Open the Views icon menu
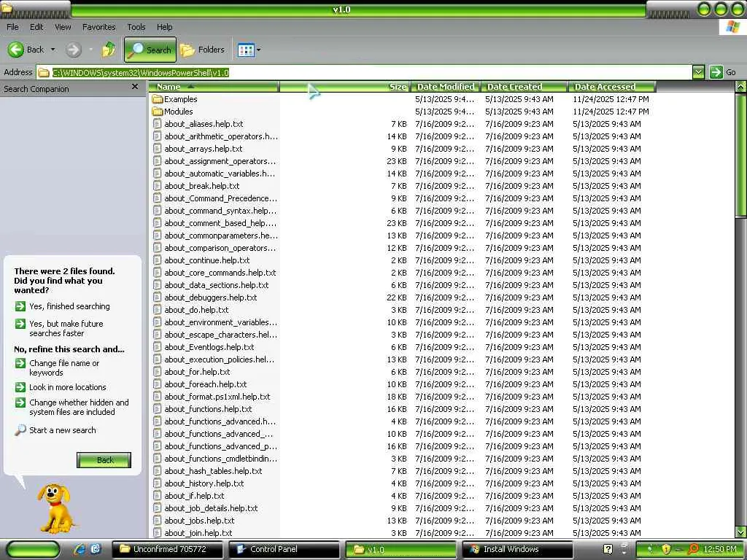The height and width of the screenshot is (560, 747). [246, 50]
